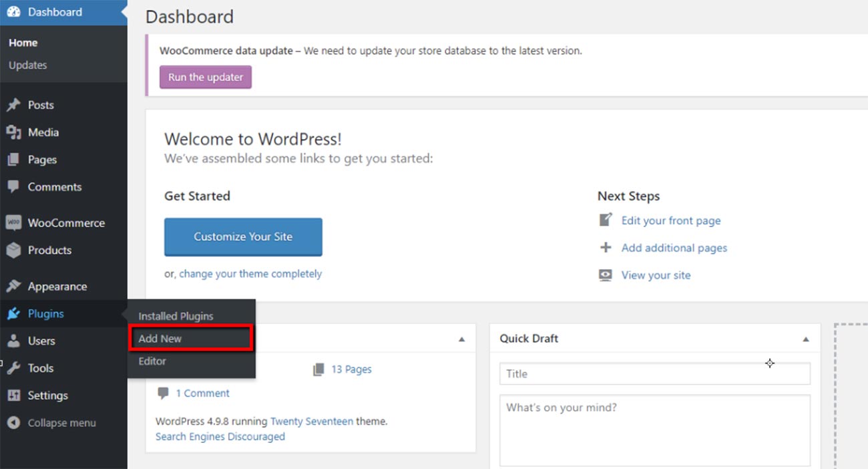Click the plus icon beside Add additional pages
The height and width of the screenshot is (469, 868).
pyautogui.click(x=606, y=247)
